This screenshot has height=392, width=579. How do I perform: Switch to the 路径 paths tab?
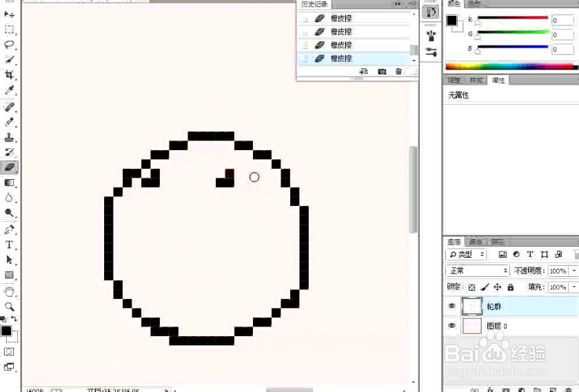coord(497,242)
